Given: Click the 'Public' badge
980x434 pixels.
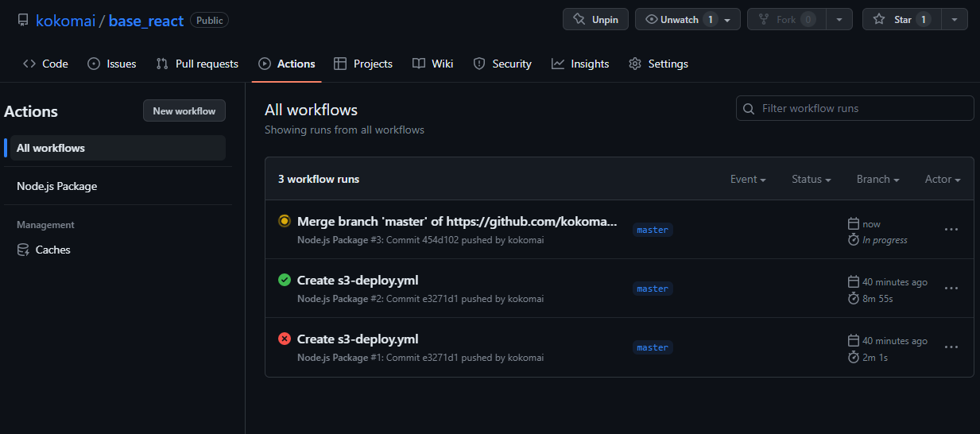Looking at the screenshot, I should pyautogui.click(x=210, y=20).
